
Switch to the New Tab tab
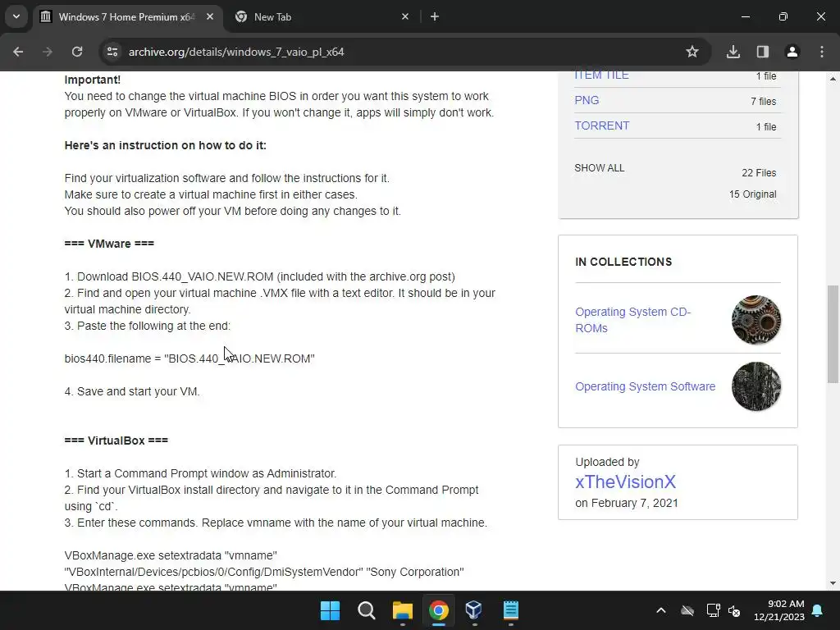(x=322, y=17)
